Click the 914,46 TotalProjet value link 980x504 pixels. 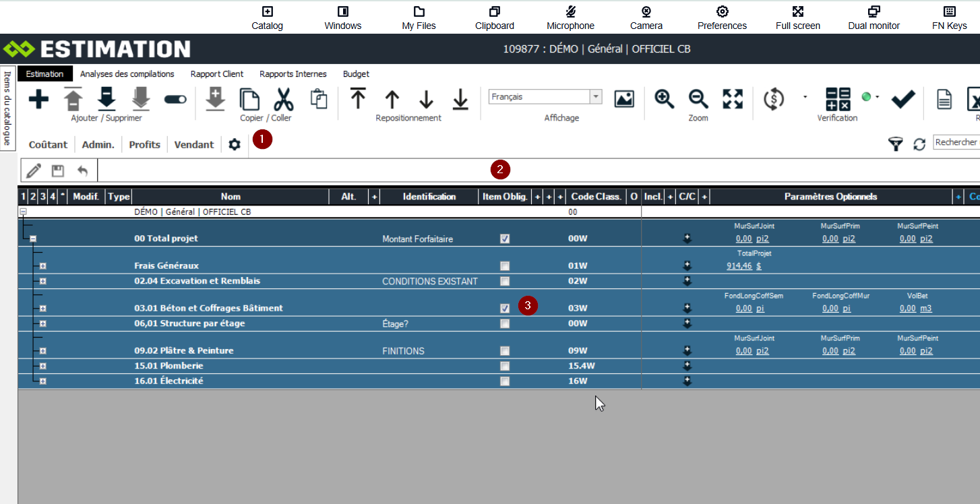[739, 266]
